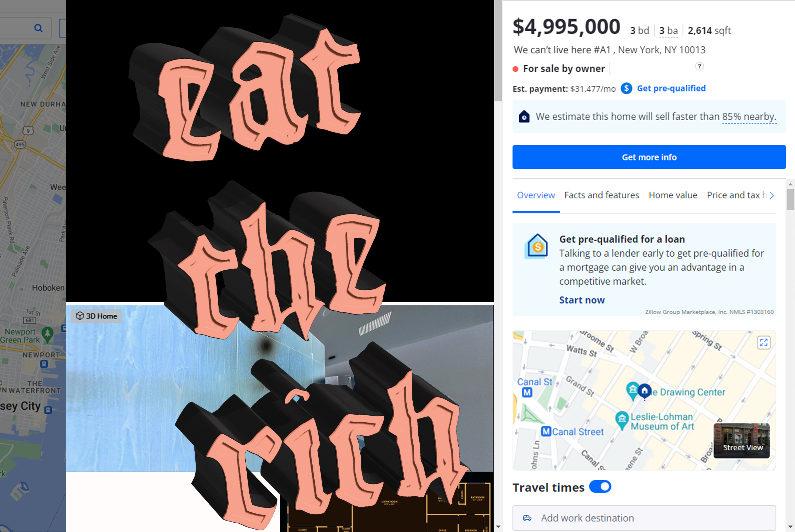
Task: Click the Get pre-qualified link
Action: 671,89
